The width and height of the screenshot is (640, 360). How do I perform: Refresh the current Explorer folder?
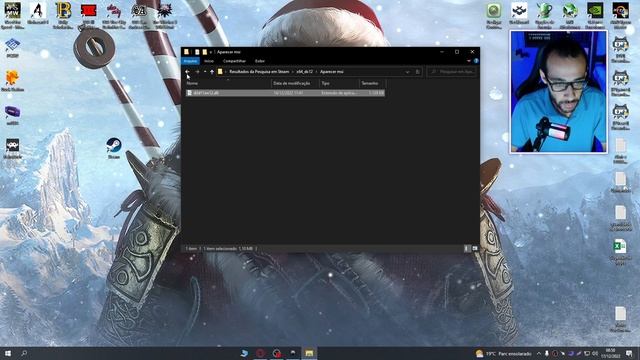click(x=418, y=72)
